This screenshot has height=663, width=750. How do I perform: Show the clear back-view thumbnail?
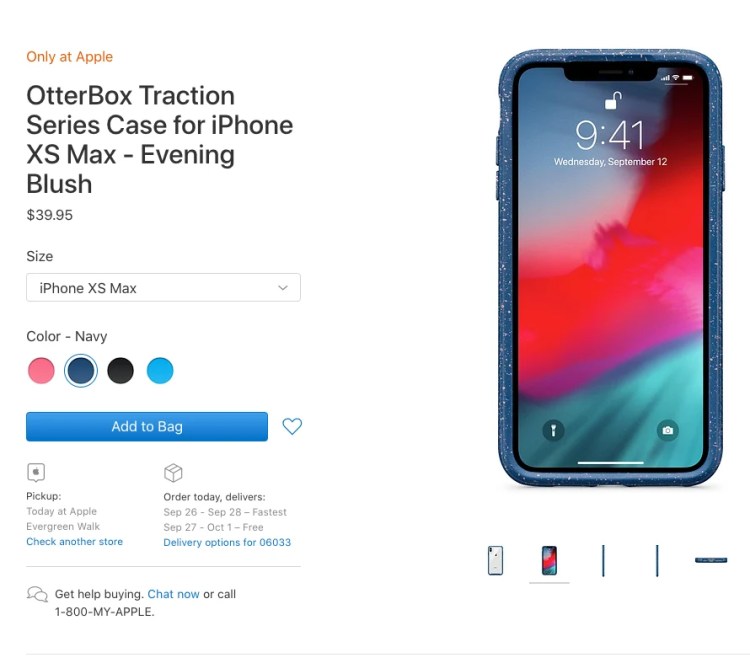(495, 560)
